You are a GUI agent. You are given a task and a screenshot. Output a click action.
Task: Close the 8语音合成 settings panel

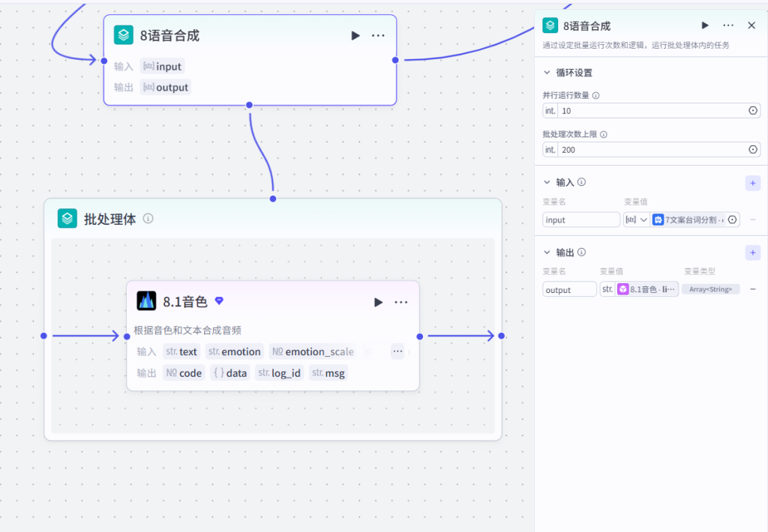pyautogui.click(x=751, y=25)
